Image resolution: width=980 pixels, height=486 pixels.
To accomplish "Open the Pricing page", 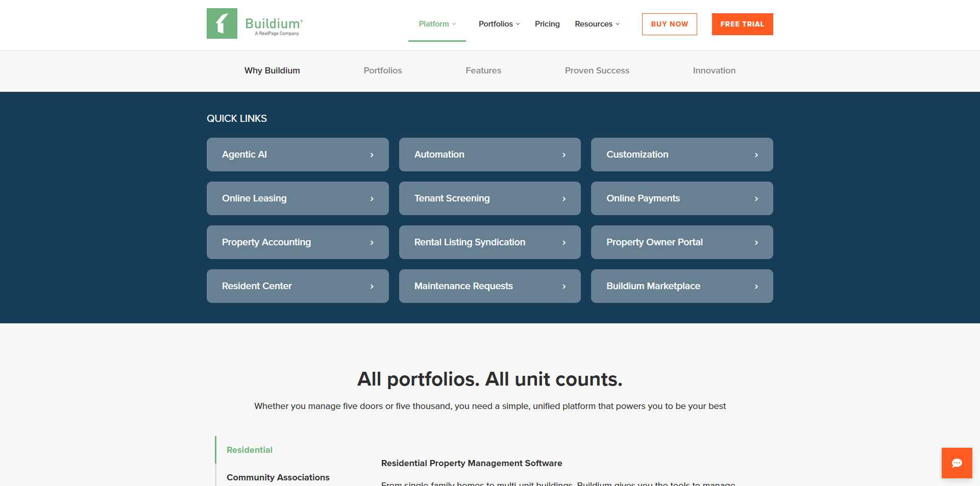I will (547, 24).
